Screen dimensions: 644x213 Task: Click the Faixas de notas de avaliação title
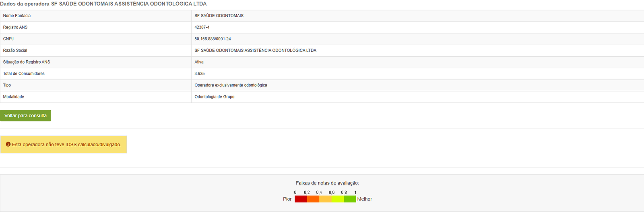point(327,183)
